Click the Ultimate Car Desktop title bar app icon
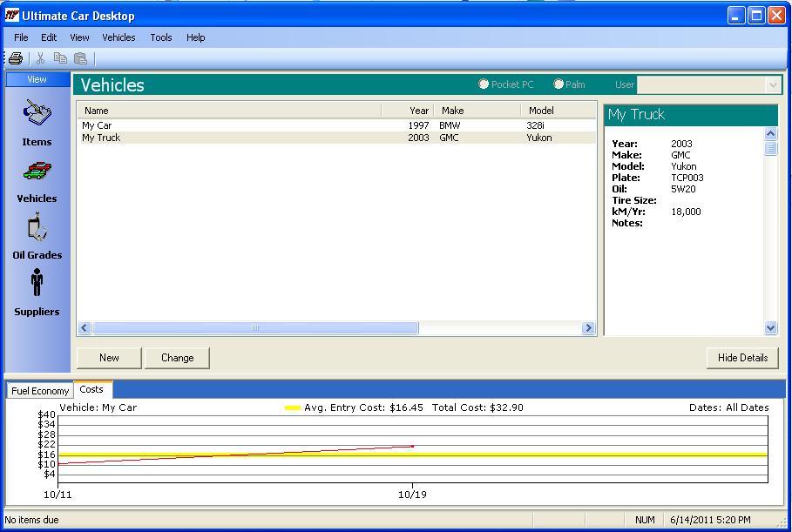792x532 pixels. (12, 16)
